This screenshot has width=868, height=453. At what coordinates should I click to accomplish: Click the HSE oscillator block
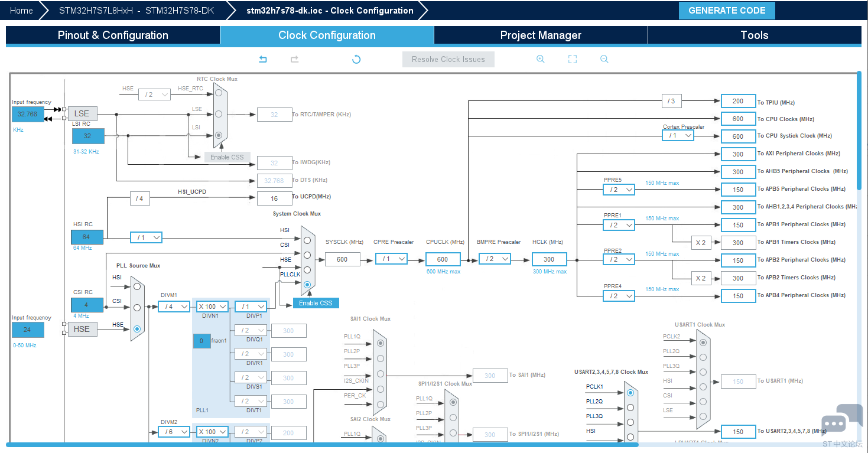pos(82,329)
